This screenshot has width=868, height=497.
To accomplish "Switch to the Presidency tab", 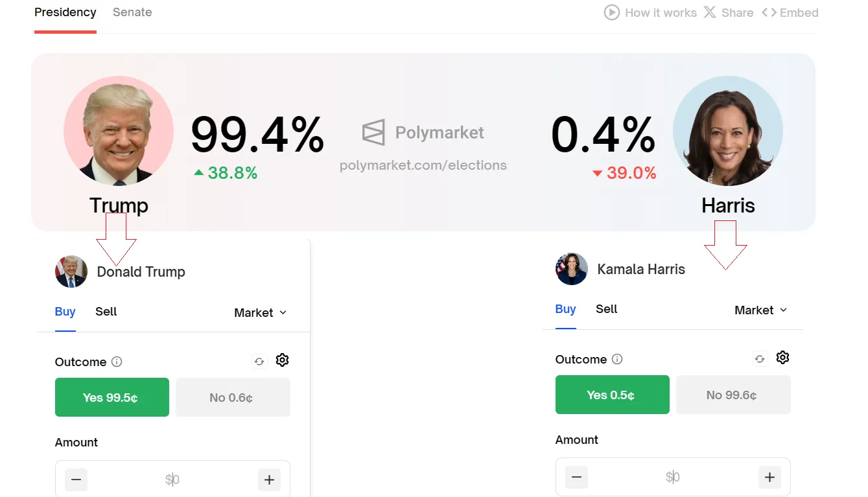I will point(65,12).
